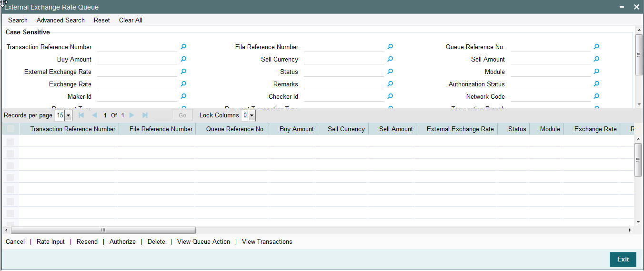Open lookup icon for Status field
The height and width of the screenshot is (271, 644).
[390, 72]
